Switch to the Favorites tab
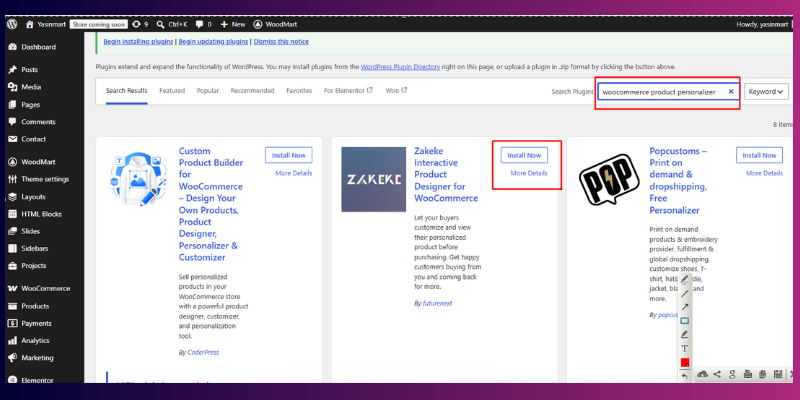 point(299,91)
